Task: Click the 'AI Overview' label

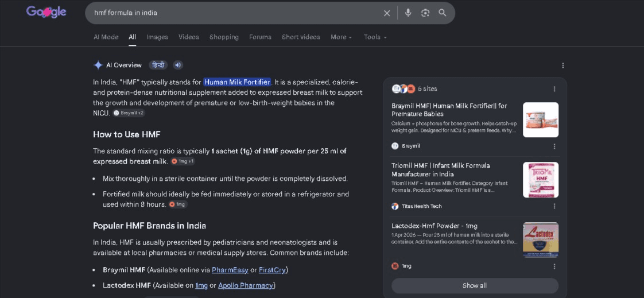Action: pos(123,65)
